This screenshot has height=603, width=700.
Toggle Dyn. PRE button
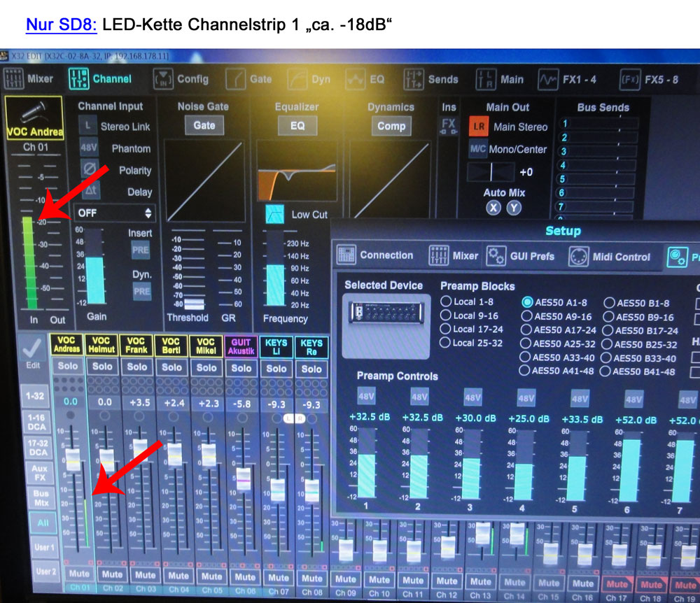point(142,291)
